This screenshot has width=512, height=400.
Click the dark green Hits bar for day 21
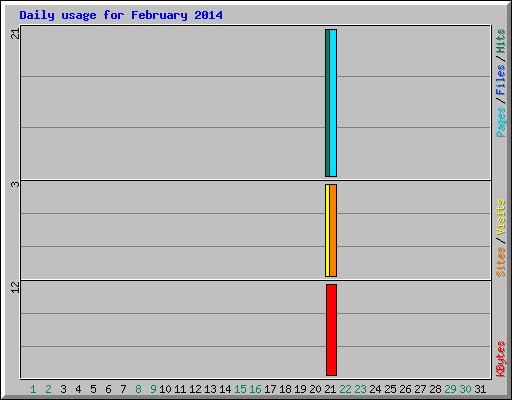click(x=327, y=103)
